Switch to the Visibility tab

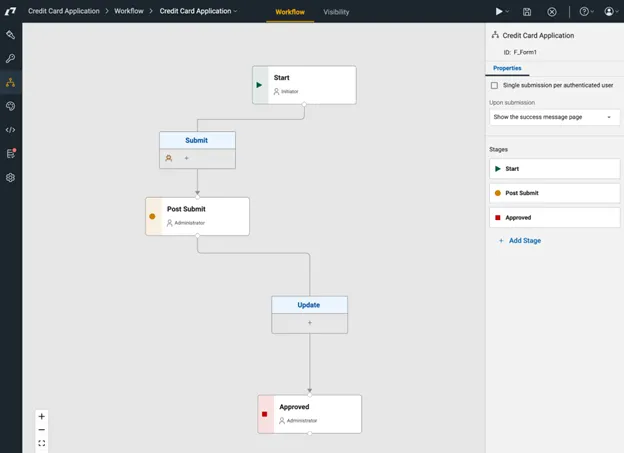336,12
